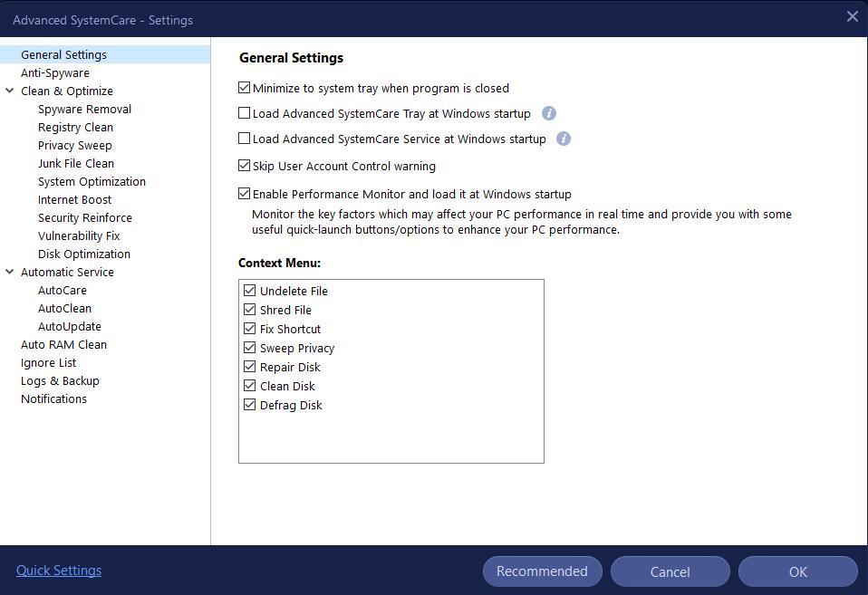Open the Quick Settings link
The image size is (868, 595).
(59, 570)
